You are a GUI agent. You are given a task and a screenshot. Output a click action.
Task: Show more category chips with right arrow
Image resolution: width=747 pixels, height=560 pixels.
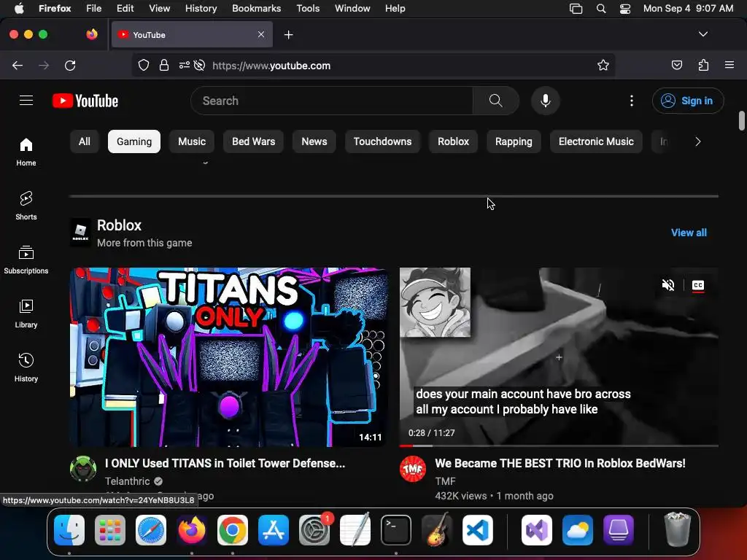(697, 141)
